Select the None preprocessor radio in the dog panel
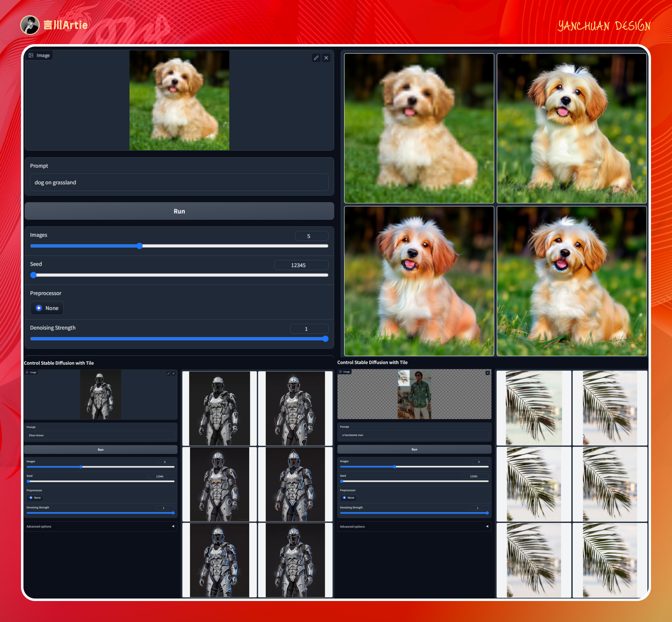 [39, 308]
